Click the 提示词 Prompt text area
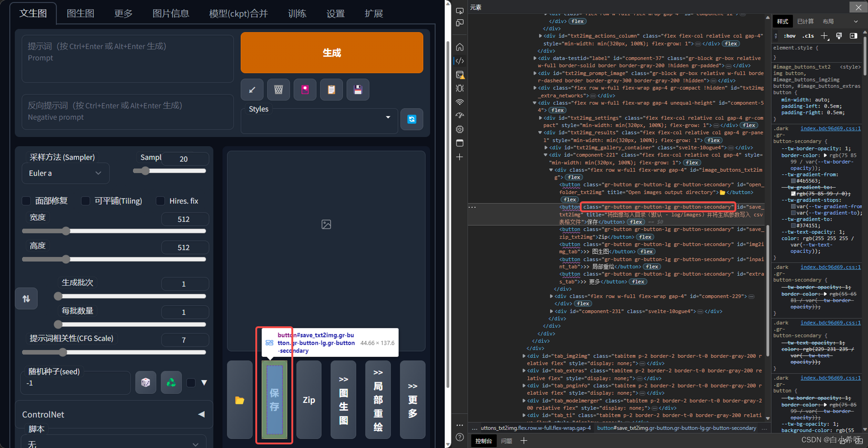 (x=128, y=59)
